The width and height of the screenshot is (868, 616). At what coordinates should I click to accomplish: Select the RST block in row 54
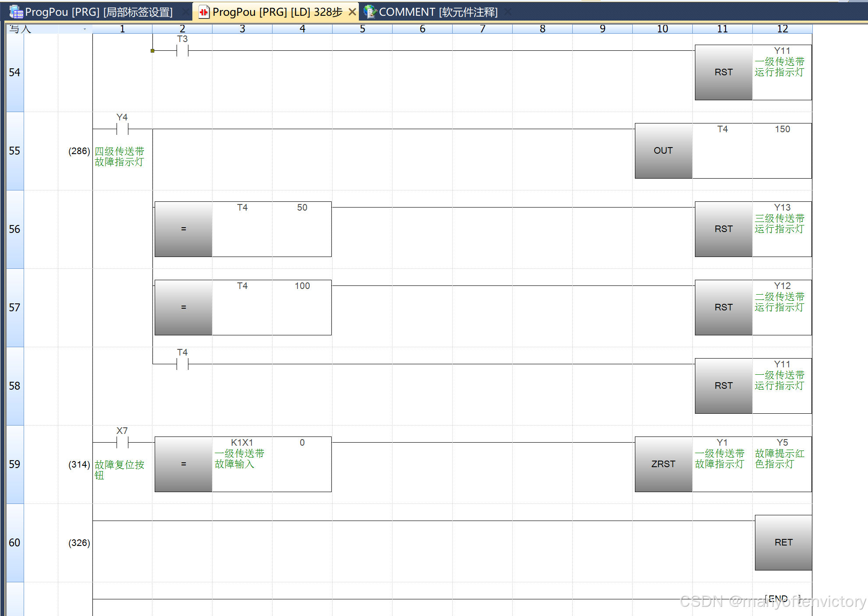(723, 72)
